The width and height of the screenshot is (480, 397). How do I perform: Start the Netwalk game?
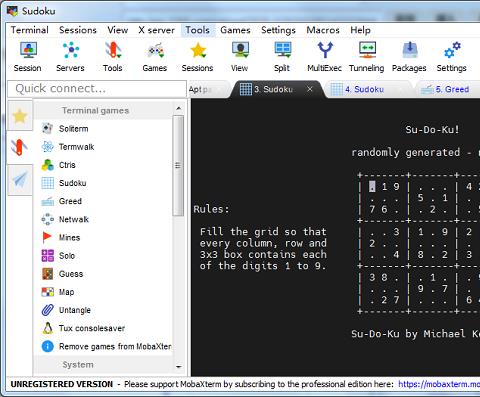coord(74,219)
